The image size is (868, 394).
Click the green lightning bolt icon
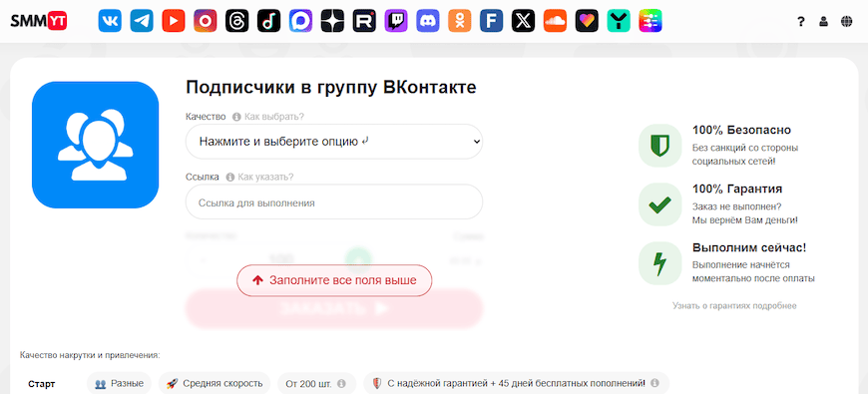tap(659, 263)
